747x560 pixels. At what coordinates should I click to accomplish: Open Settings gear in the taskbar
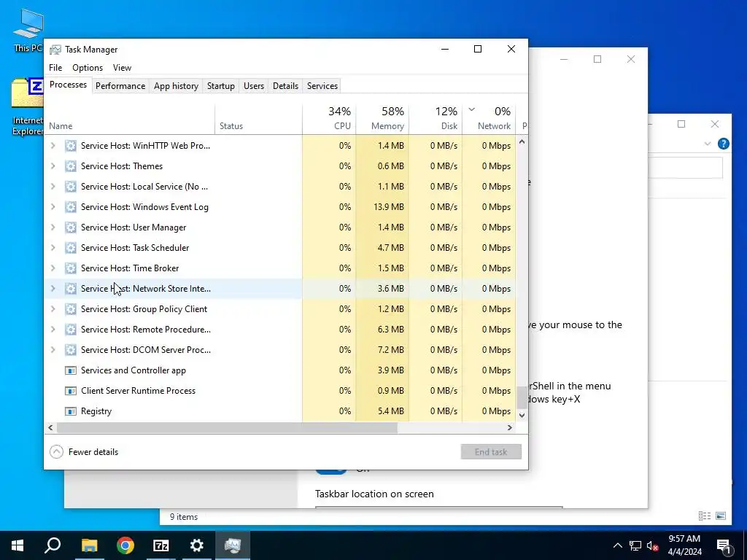pyautogui.click(x=197, y=545)
